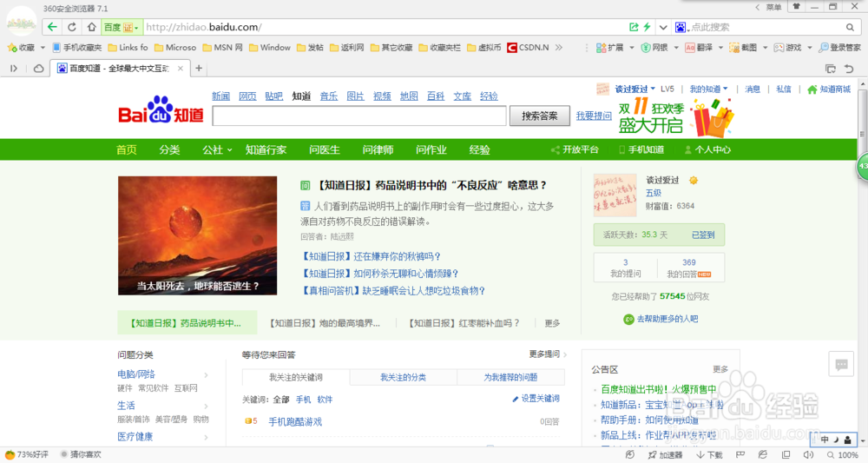
Task: Close the 百度知道 tab
Action: pyautogui.click(x=180, y=68)
